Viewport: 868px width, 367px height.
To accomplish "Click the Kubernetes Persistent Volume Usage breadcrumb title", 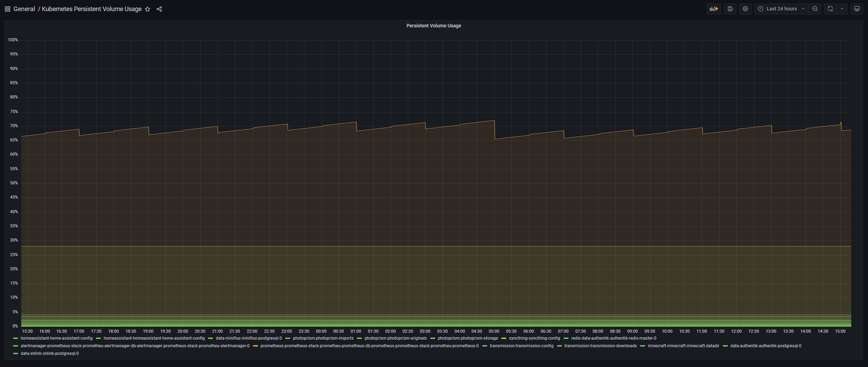I will click(91, 9).
